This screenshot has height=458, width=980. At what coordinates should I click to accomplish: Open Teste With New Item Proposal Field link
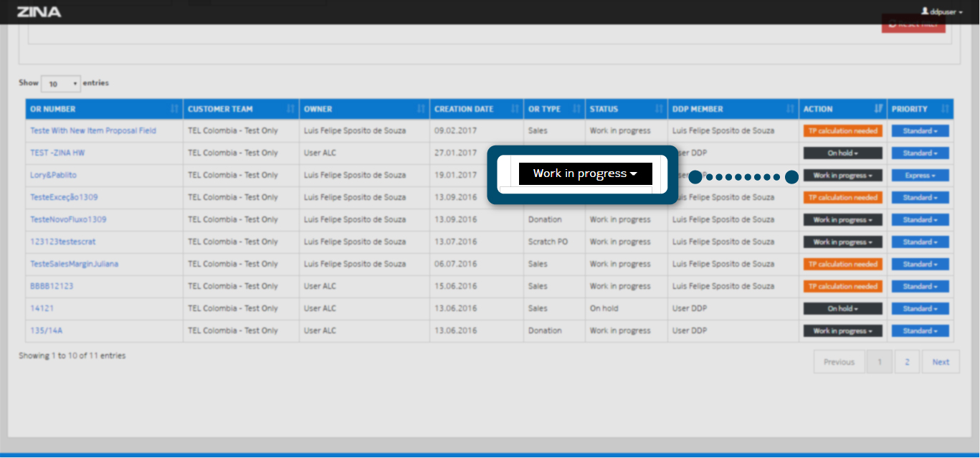93,130
